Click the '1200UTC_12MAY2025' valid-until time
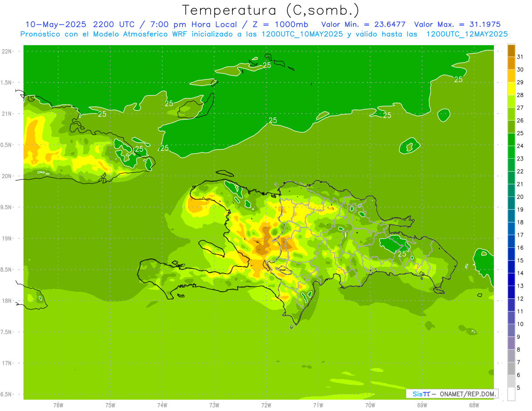532x411 pixels. pyautogui.click(x=467, y=34)
